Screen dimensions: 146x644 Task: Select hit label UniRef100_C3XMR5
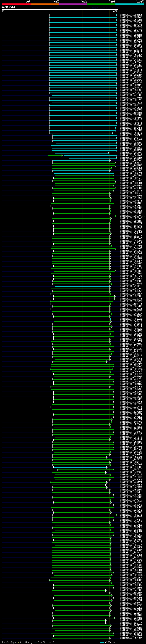(131, 180)
